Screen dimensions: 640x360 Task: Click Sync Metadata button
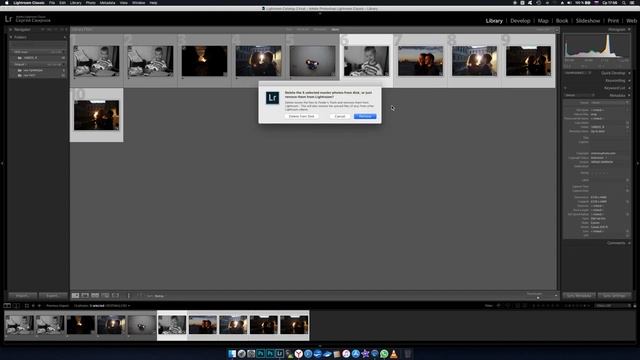pyautogui.click(x=578, y=296)
